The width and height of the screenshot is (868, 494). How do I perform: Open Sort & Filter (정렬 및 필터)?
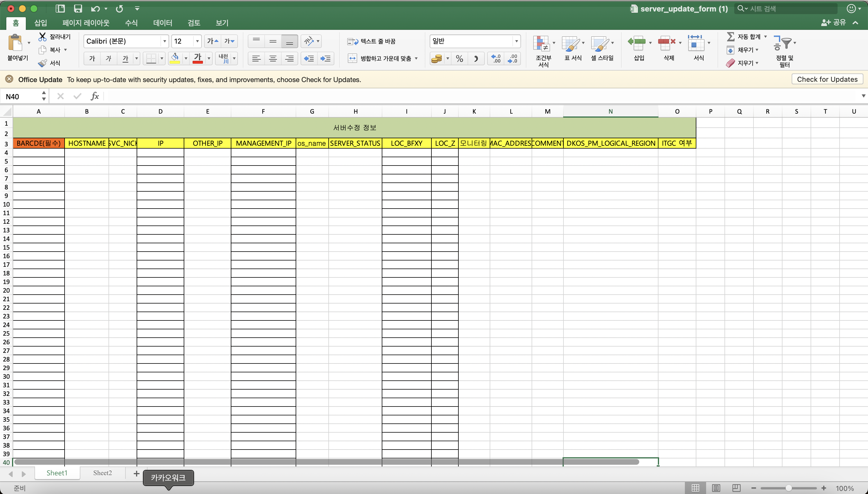[784, 51]
